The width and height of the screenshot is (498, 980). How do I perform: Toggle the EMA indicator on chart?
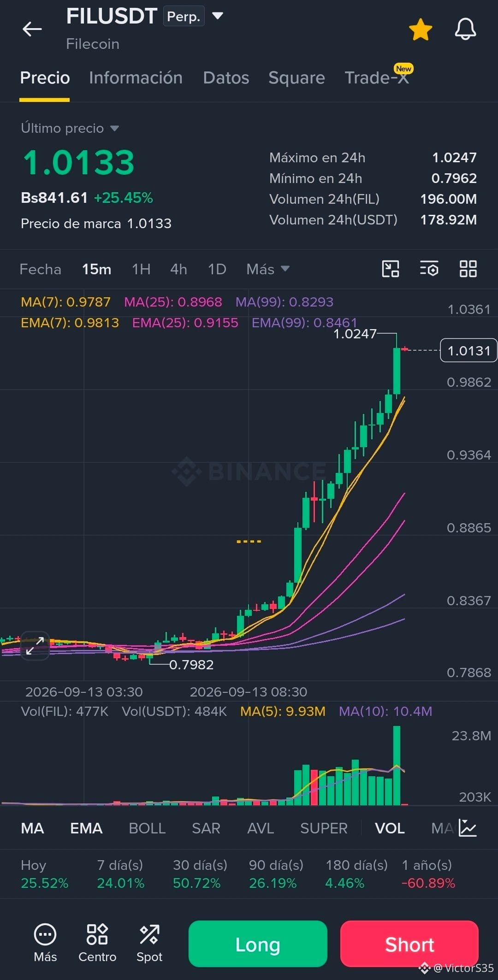(86, 828)
